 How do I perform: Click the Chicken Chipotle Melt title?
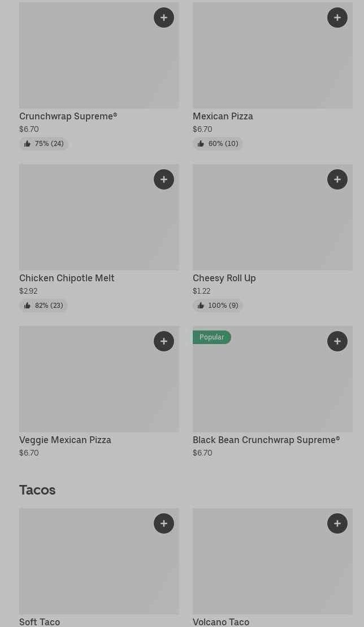tap(67, 278)
